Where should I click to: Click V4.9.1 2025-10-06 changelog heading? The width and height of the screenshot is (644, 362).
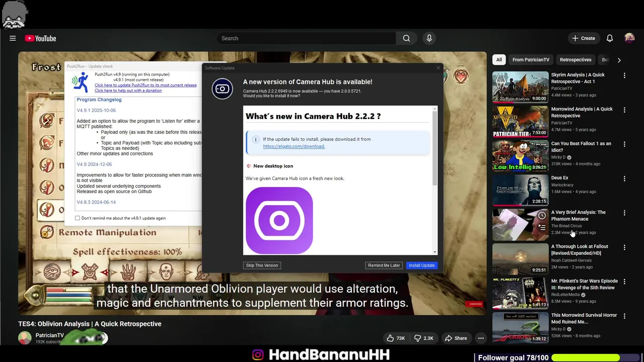pos(96,110)
